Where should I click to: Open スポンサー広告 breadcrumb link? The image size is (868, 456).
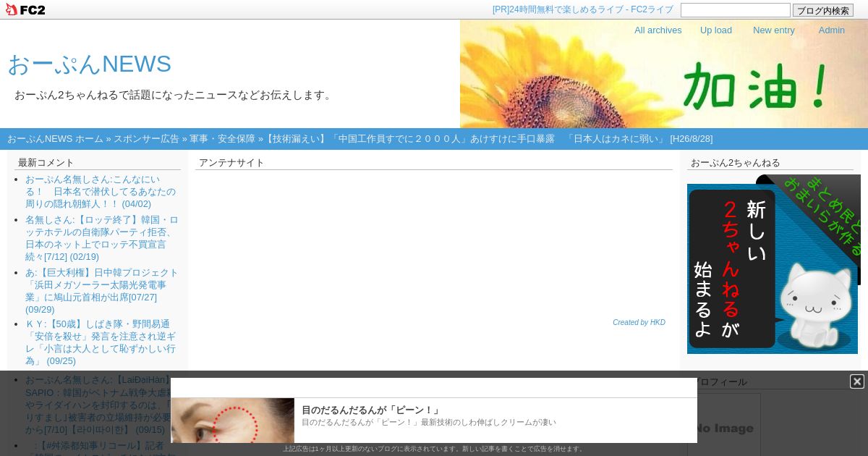pyautogui.click(x=146, y=139)
